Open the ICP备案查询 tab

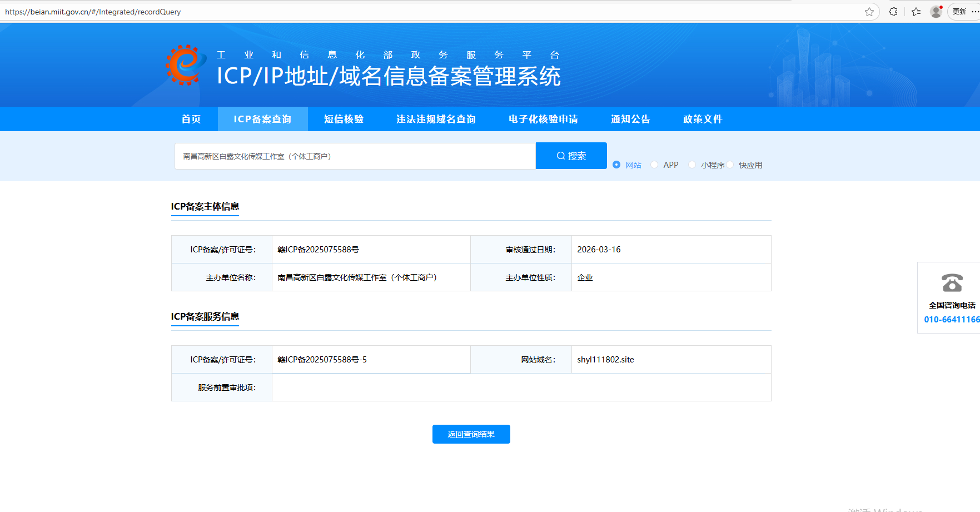tap(262, 119)
